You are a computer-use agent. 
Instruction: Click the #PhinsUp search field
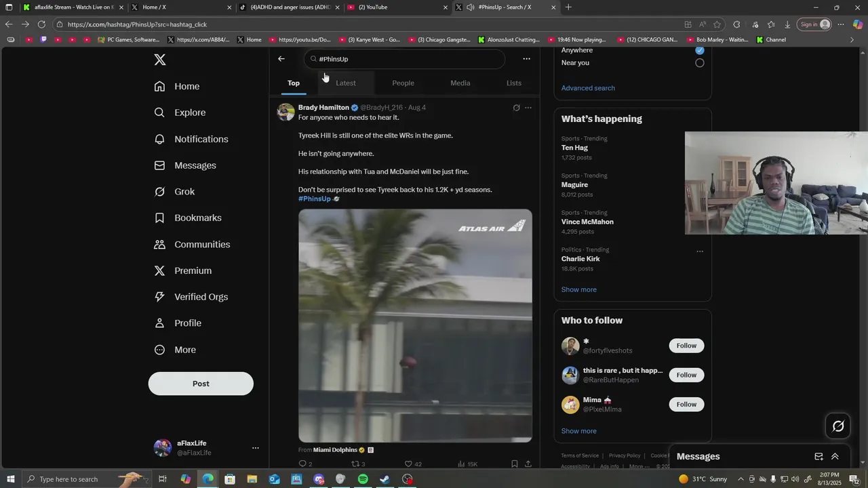405,59
